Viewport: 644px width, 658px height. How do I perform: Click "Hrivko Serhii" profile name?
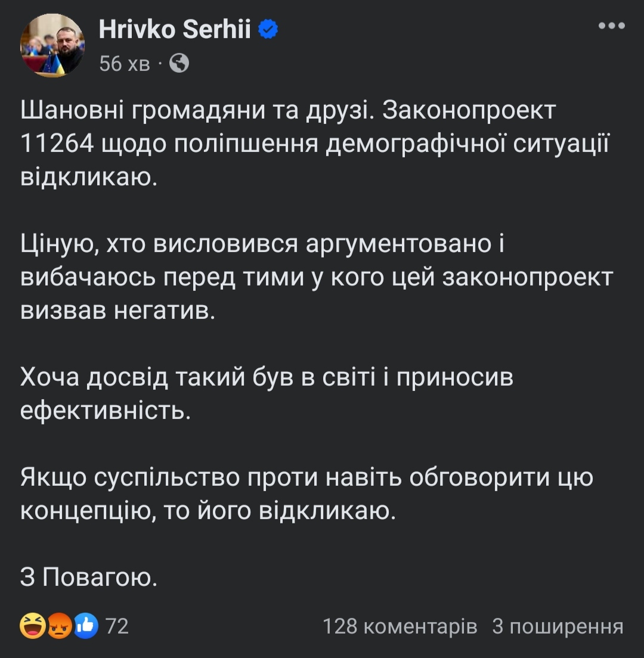[176, 28]
